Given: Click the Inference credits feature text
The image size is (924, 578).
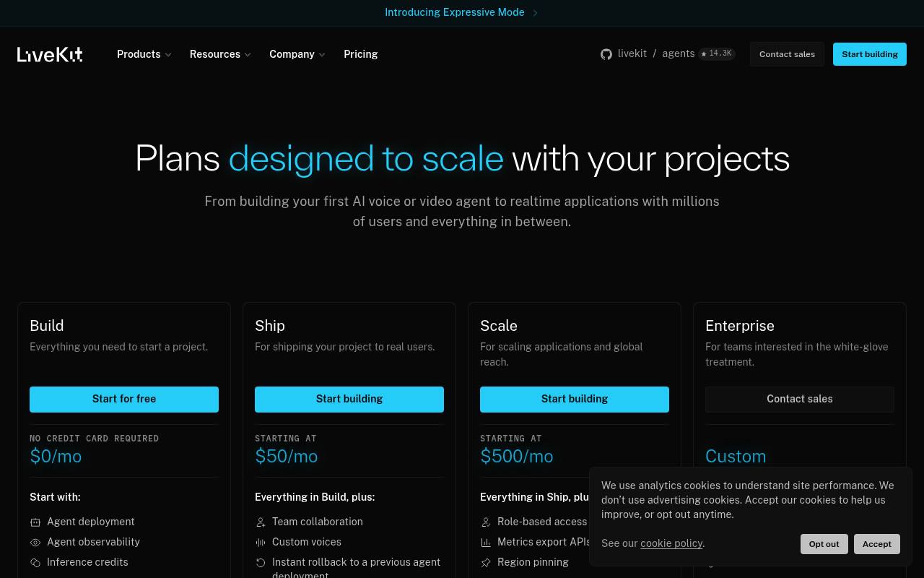Looking at the screenshot, I should [87, 562].
